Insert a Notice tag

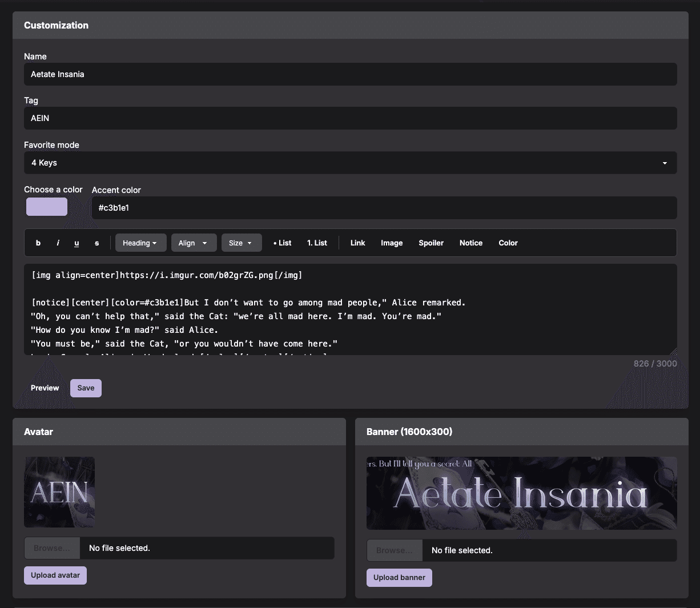471,243
